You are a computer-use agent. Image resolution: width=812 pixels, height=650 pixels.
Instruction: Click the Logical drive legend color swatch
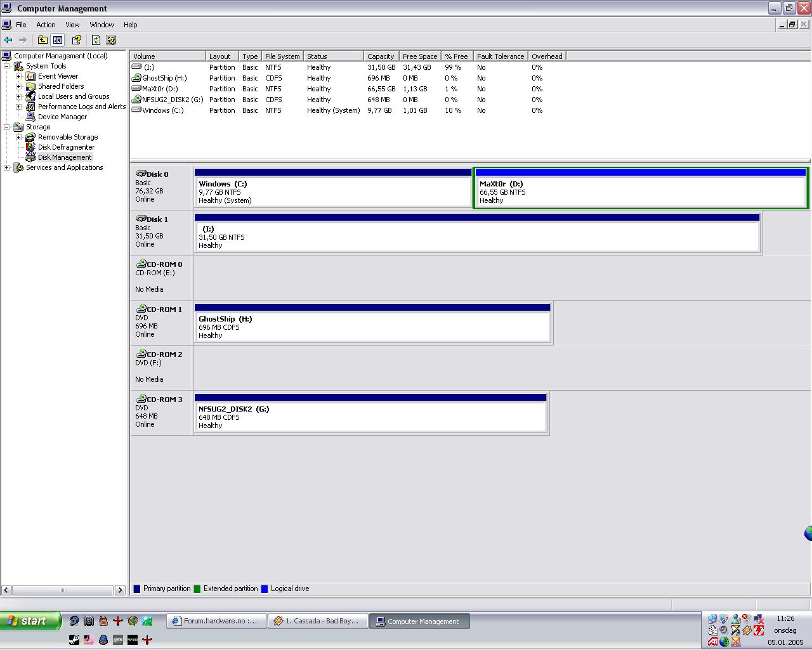(x=265, y=589)
